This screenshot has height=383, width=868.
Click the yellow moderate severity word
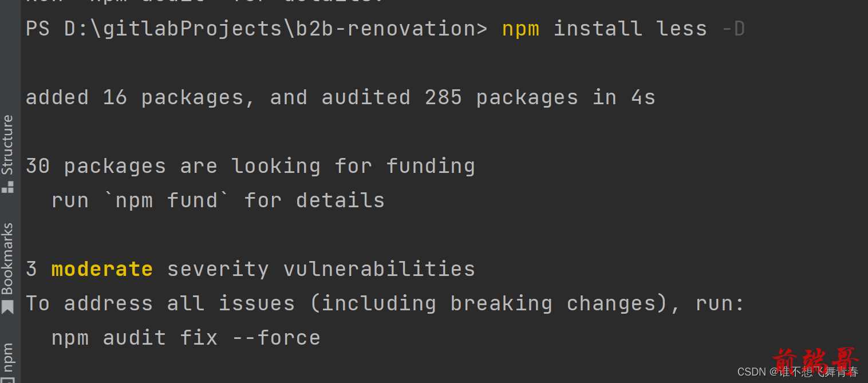pyautogui.click(x=102, y=269)
